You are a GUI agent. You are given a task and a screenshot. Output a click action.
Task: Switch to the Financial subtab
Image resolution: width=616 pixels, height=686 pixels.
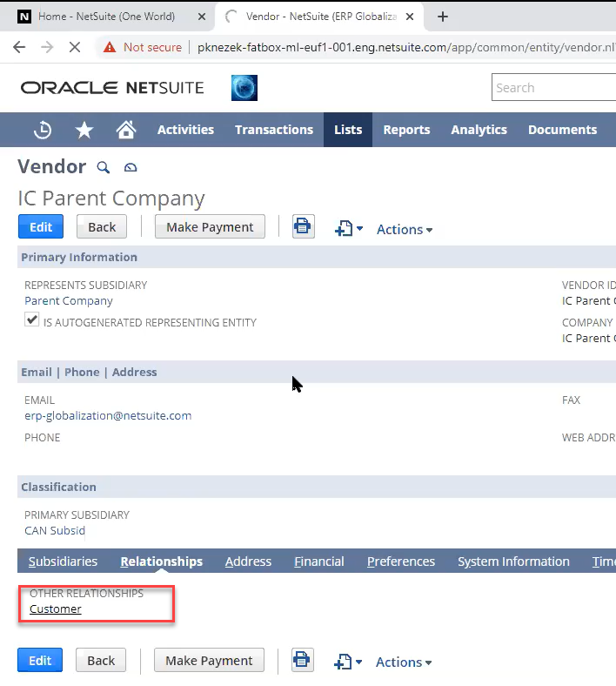click(318, 562)
